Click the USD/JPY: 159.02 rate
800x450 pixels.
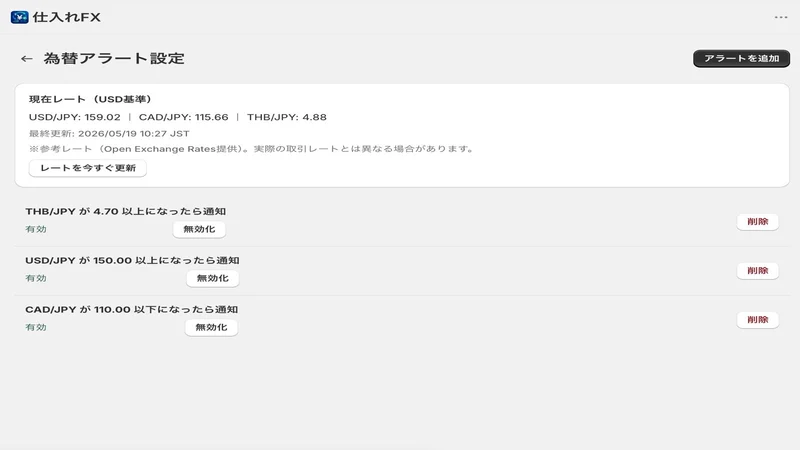[74, 117]
